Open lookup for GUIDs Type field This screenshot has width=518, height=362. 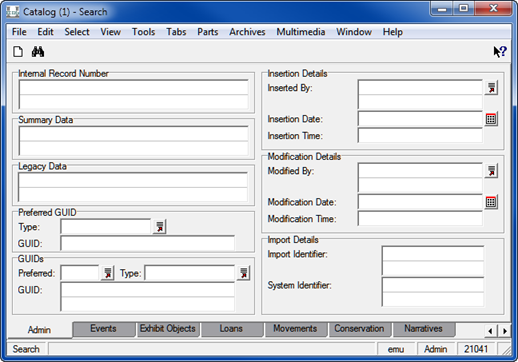[x=244, y=273]
